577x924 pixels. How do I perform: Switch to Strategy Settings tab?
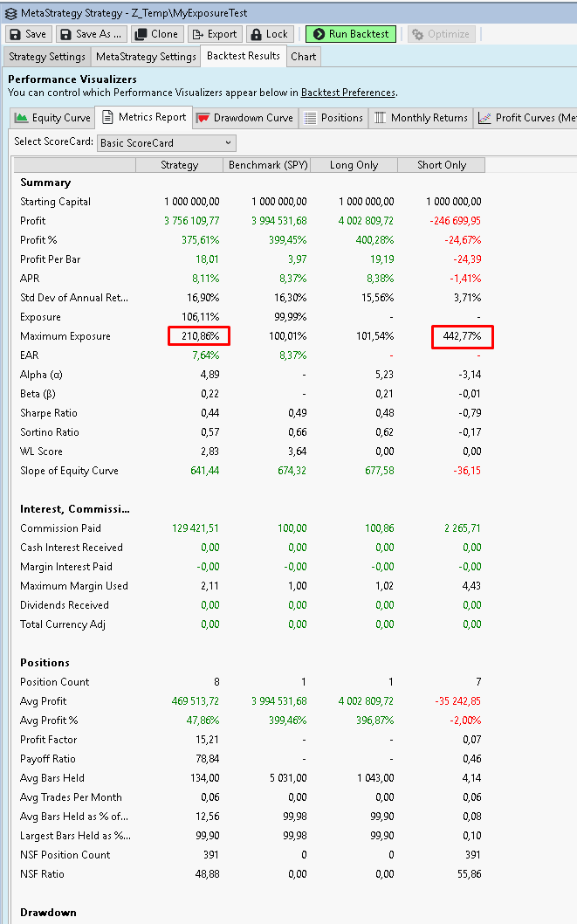pos(47,57)
